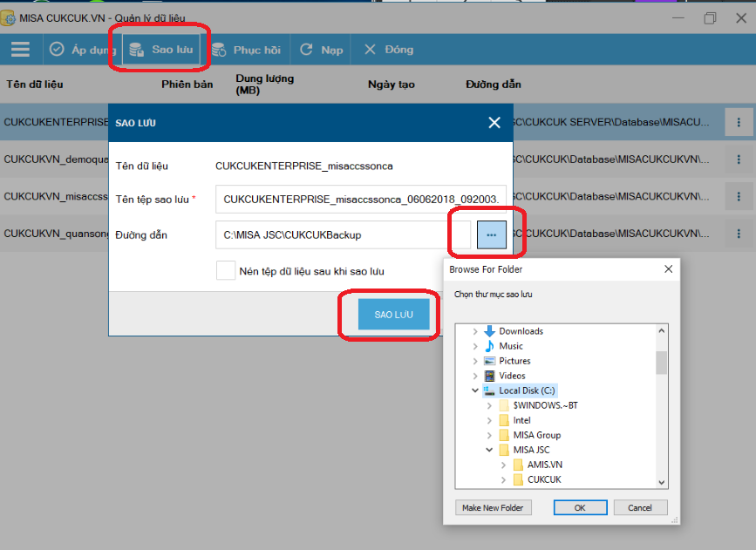The image size is (756, 550).
Task: Click the CUKCUK folder icon
Action: pyautogui.click(x=518, y=479)
